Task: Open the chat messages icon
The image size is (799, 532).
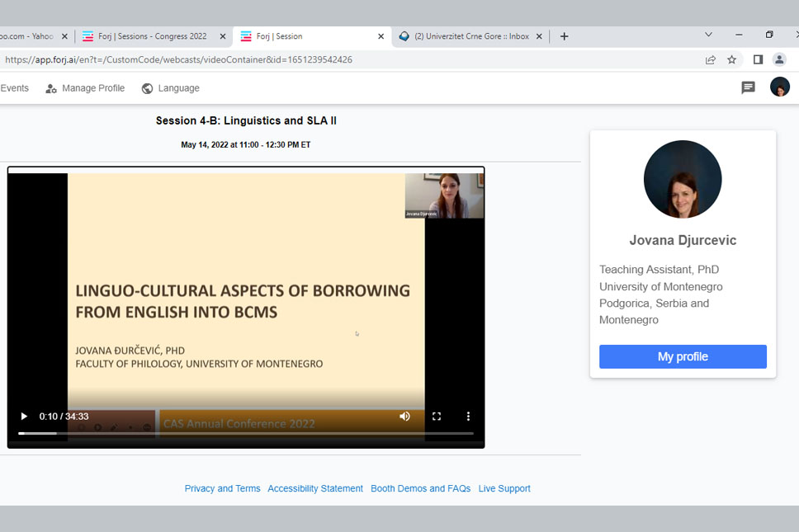Action: click(x=748, y=87)
